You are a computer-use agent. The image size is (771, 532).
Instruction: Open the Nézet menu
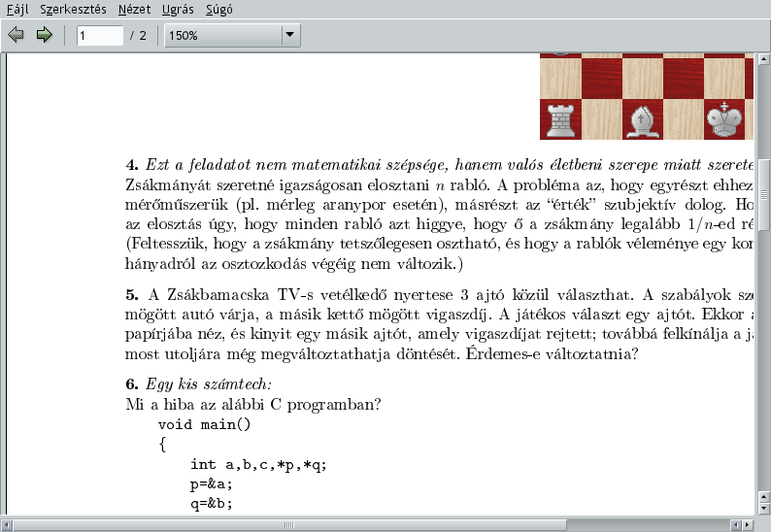(x=134, y=9)
